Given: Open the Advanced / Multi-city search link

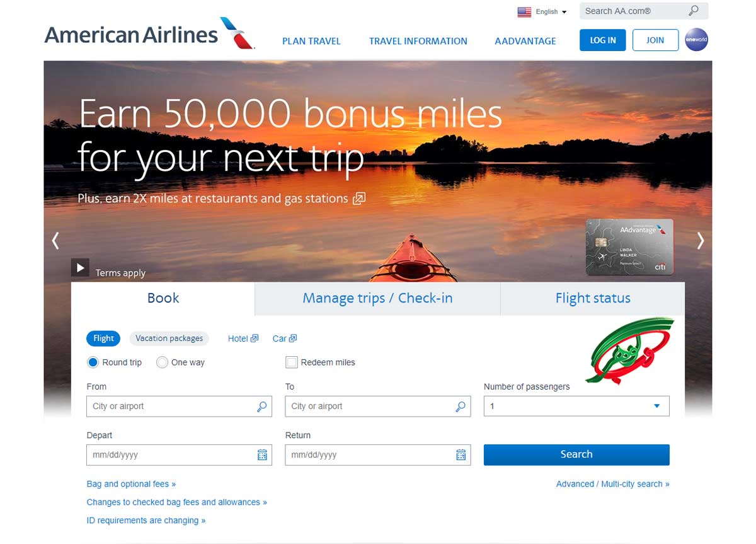Looking at the screenshot, I should coord(612,484).
